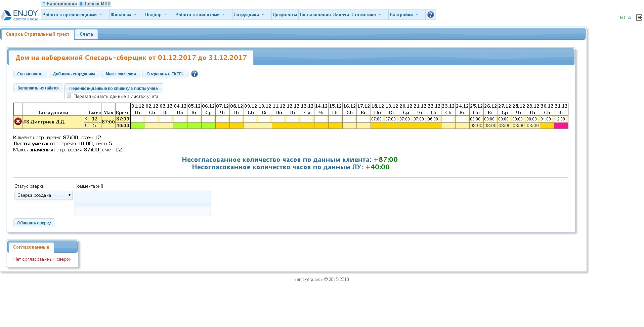The image size is (644, 328).
Task: Click the green 60 counter
Action: tap(622, 18)
